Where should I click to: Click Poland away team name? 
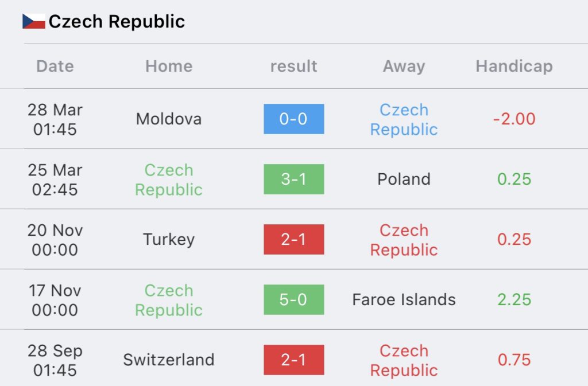click(404, 179)
